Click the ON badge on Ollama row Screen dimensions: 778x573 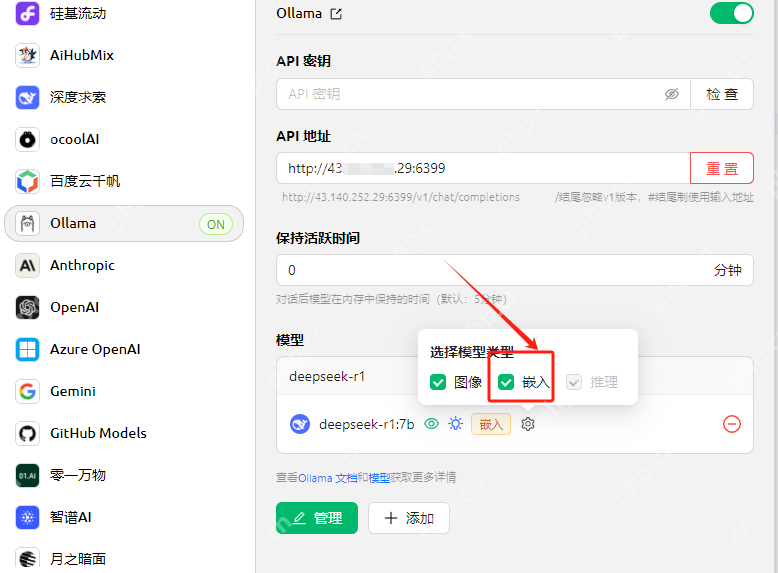[x=216, y=224]
